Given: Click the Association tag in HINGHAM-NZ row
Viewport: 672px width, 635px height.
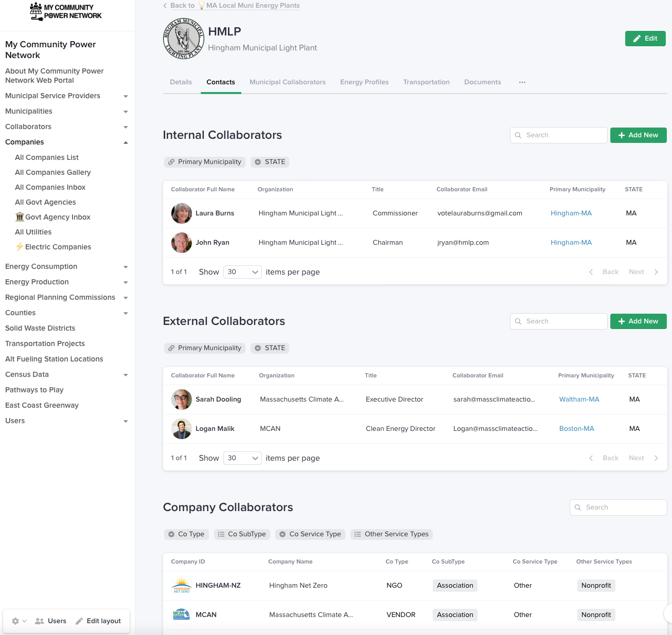Looking at the screenshot, I should [455, 586].
